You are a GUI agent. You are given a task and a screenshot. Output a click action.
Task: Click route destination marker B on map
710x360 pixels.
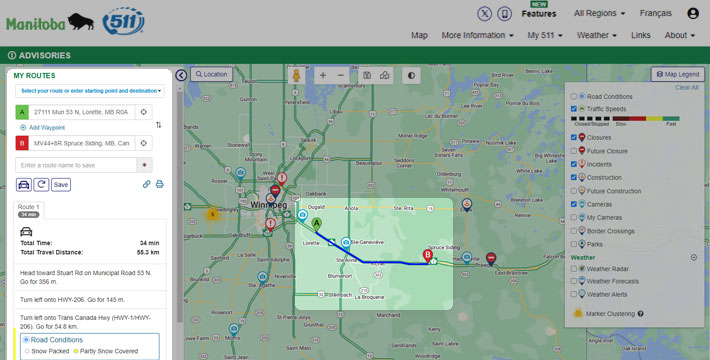coord(427,255)
